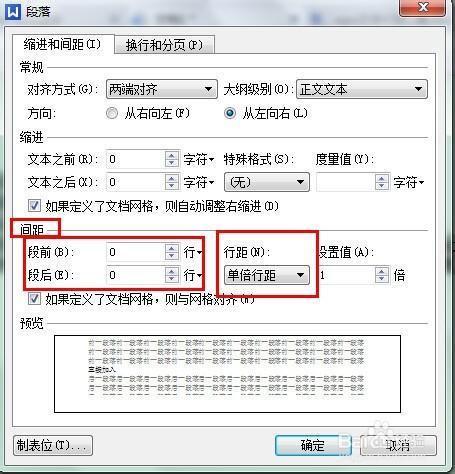Increase the 设置值 line spacing multiplier
The image size is (455, 474).
tap(382, 271)
